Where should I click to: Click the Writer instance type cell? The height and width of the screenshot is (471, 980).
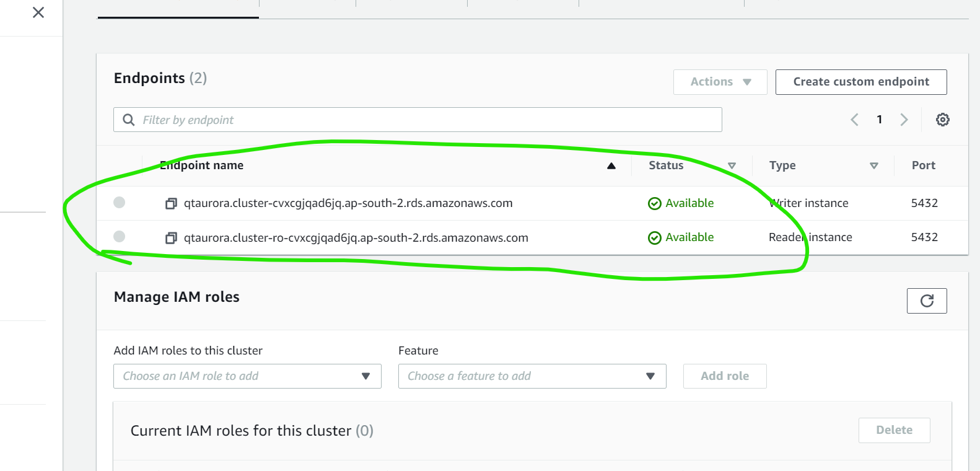808,203
